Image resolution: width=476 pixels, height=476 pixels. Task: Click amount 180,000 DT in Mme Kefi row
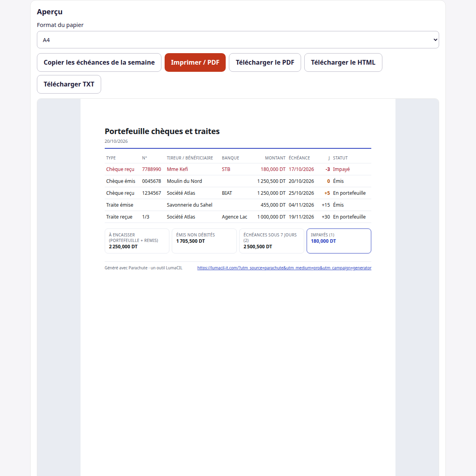click(x=273, y=169)
